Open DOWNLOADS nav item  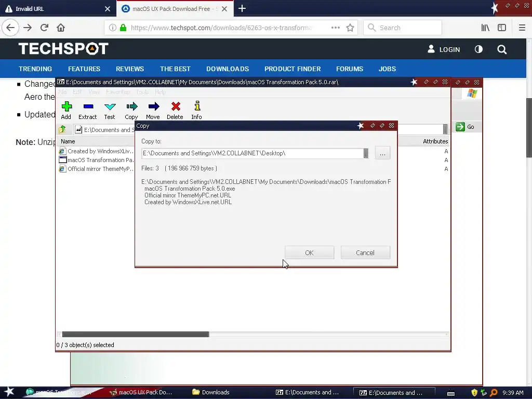(x=228, y=69)
